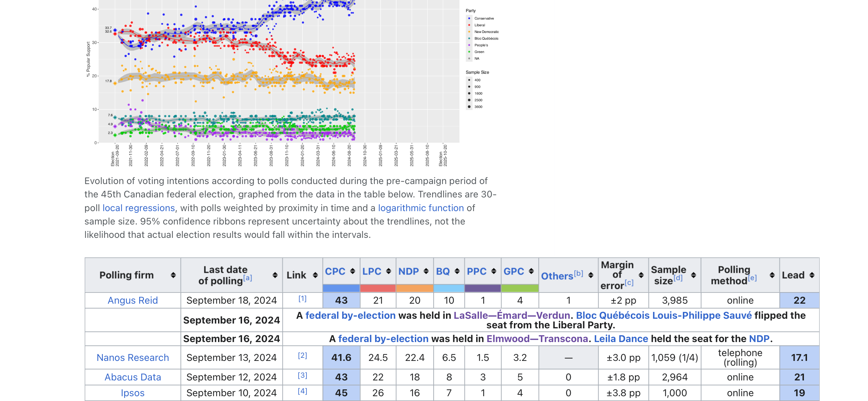Click Ipsos CPC value 45

click(x=341, y=393)
